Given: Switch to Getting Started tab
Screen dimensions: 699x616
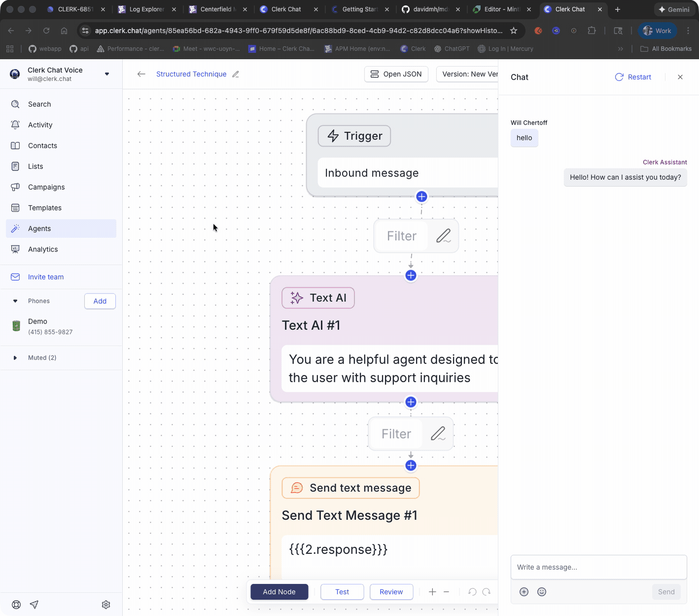Looking at the screenshot, I should [360, 9].
